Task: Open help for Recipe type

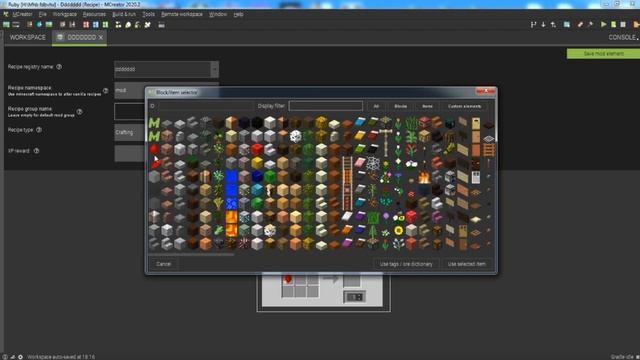Action: pos(39,130)
